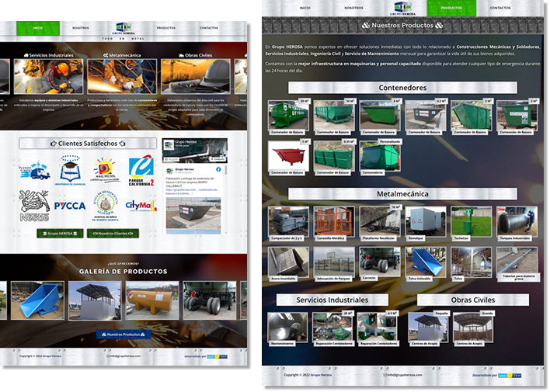The height and width of the screenshot is (392, 550).
Task: Click the CityMall client logo
Action: tap(140, 206)
